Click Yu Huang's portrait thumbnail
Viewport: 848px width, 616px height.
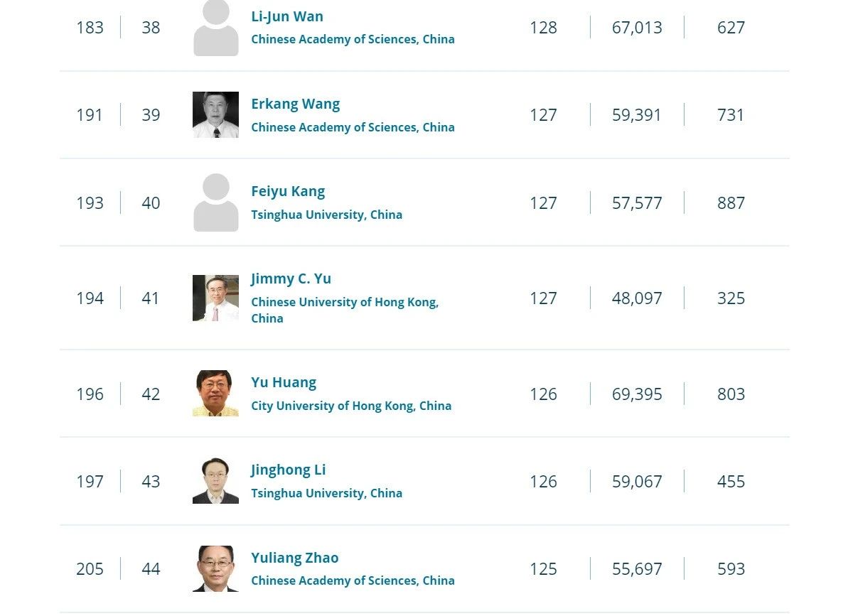tap(216, 394)
